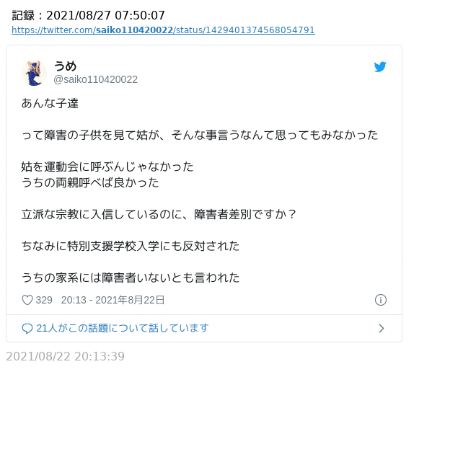Open the 20:13 - 2021年8月22日 timestamp

pyautogui.click(x=113, y=300)
